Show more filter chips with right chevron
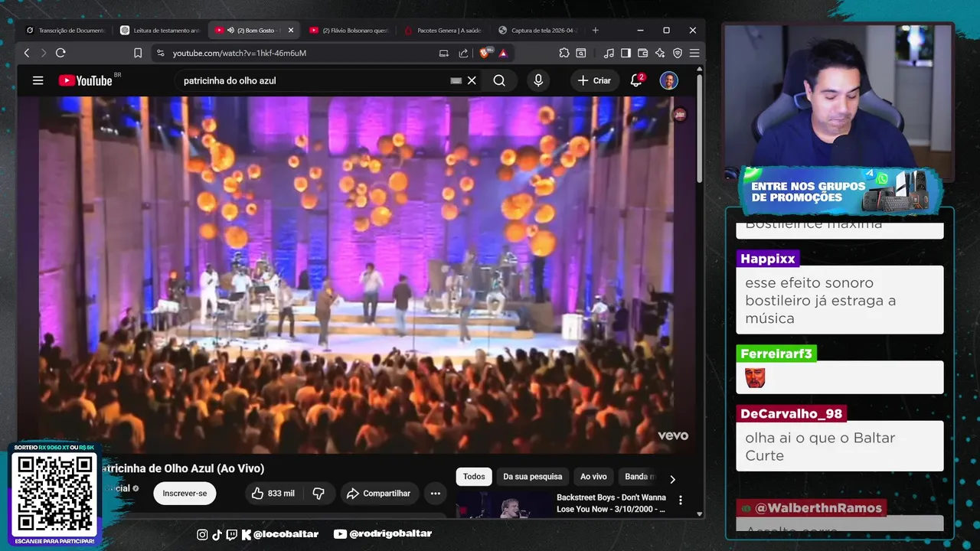This screenshot has width=980, height=551. point(672,479)
